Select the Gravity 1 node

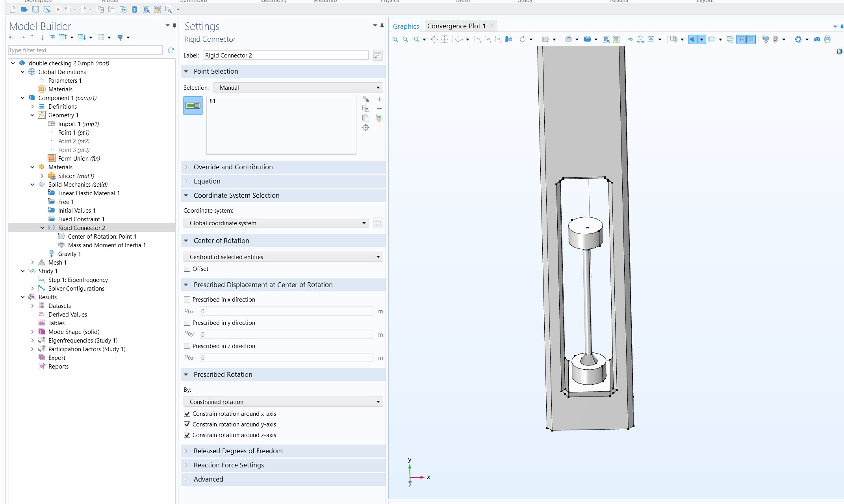coord(69,254)
